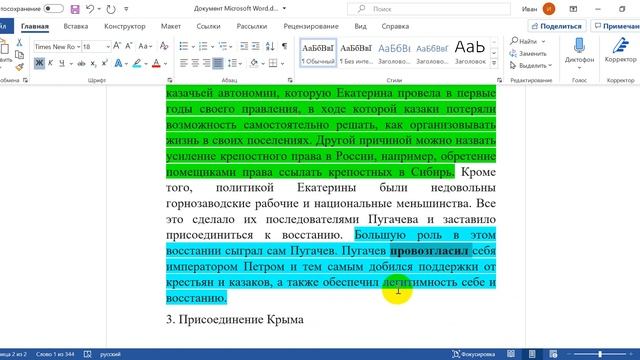Click the Иван account avatar
Image resolution: width=640 pixels, height=360 pixels.
click(549, 9)
